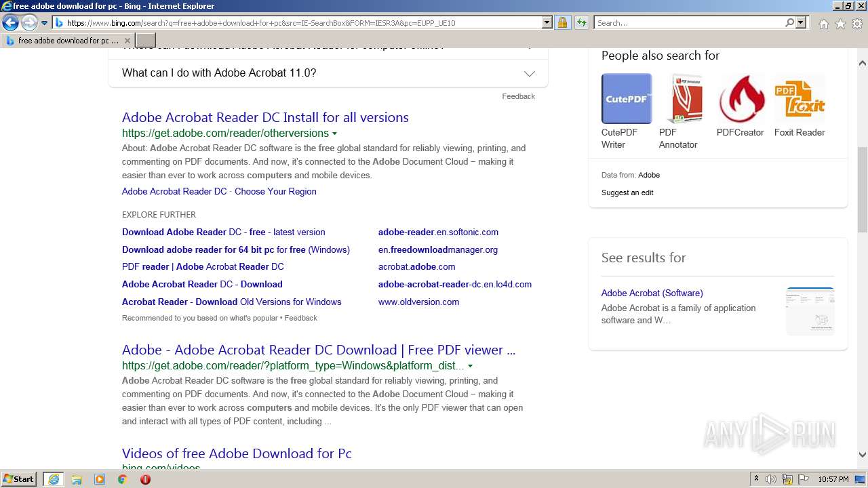Click the 'Data from: Adobe' source link

[x=649, y=175]
